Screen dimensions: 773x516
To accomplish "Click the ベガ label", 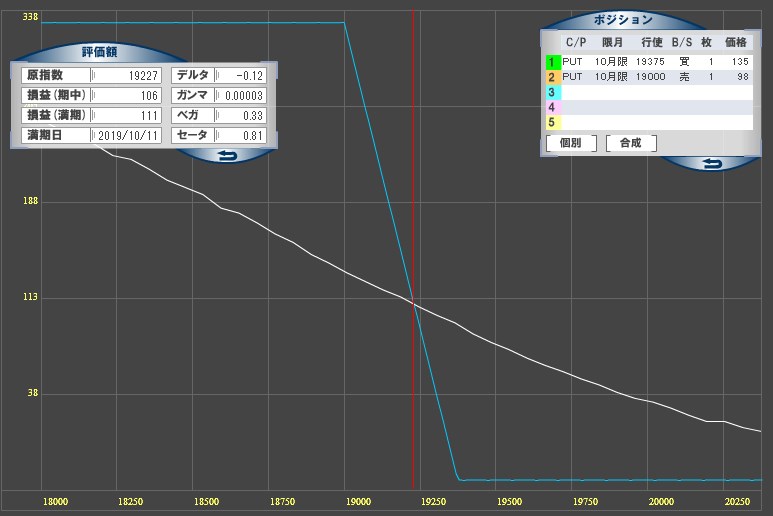I will point(188,115).
